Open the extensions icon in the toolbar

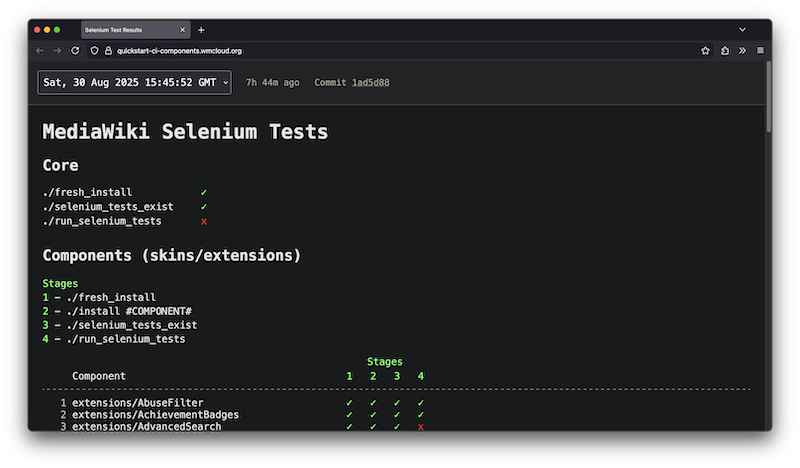[724, 51]
